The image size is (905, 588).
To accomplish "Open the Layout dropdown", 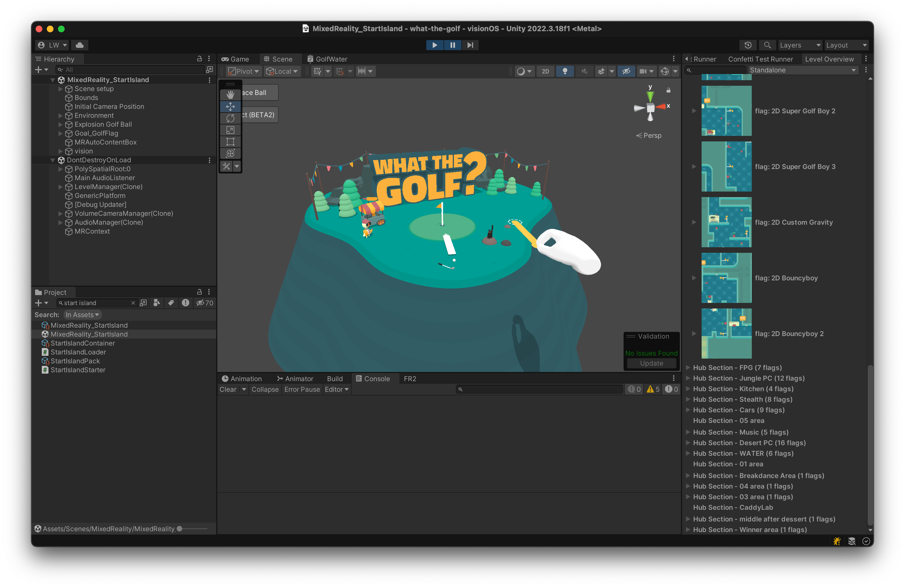I will click(x=846, y=45).
